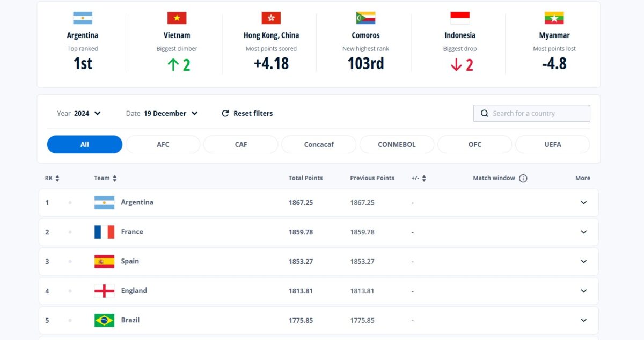644x340 pixels.
Task: Click the New highest rank label
Action: tap(365, 49)
